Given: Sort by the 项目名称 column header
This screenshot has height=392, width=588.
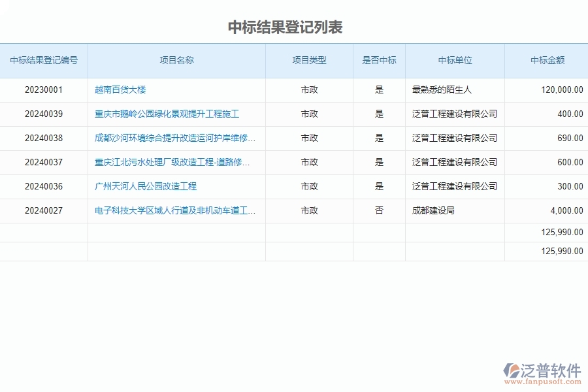Looking at the screenshot, I should click(x=177, y=60).
